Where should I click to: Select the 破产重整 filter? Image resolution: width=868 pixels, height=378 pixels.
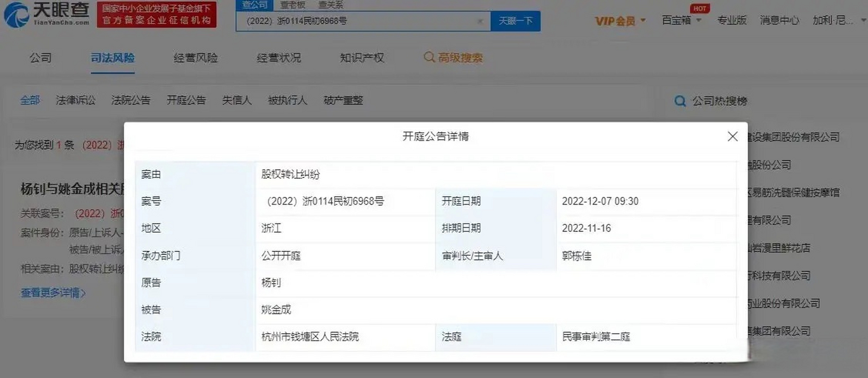pos(343,100)
